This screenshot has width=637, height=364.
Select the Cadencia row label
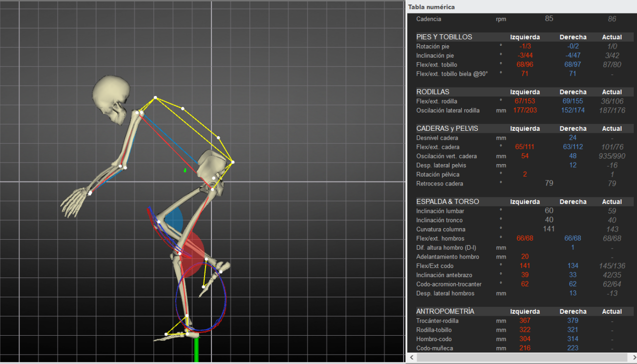point(428,19)
